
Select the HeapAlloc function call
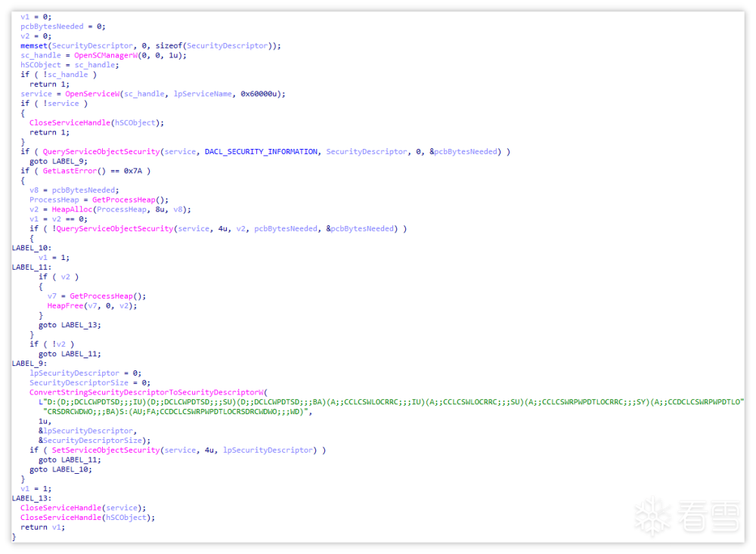pyautogui.click(x=72, y=210)
